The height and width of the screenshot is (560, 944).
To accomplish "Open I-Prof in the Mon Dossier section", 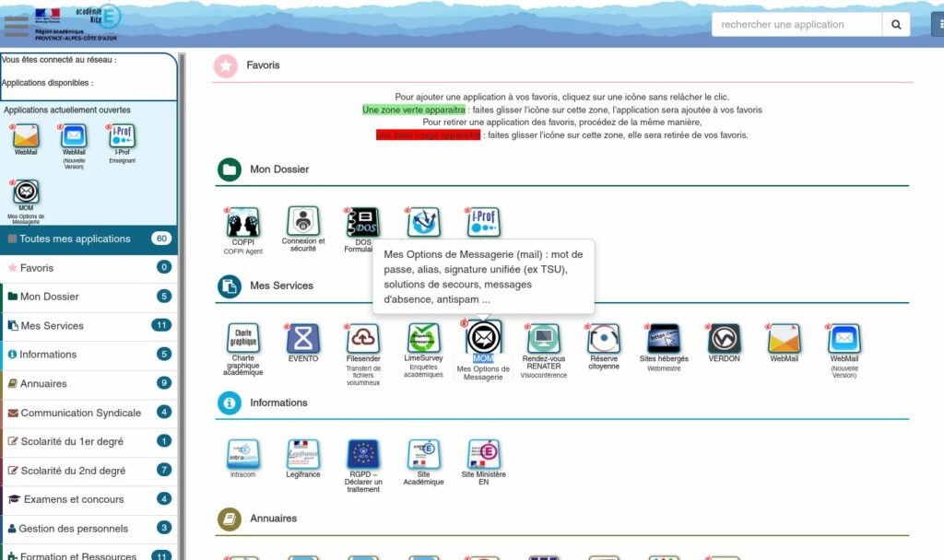I will pos(483,222).
